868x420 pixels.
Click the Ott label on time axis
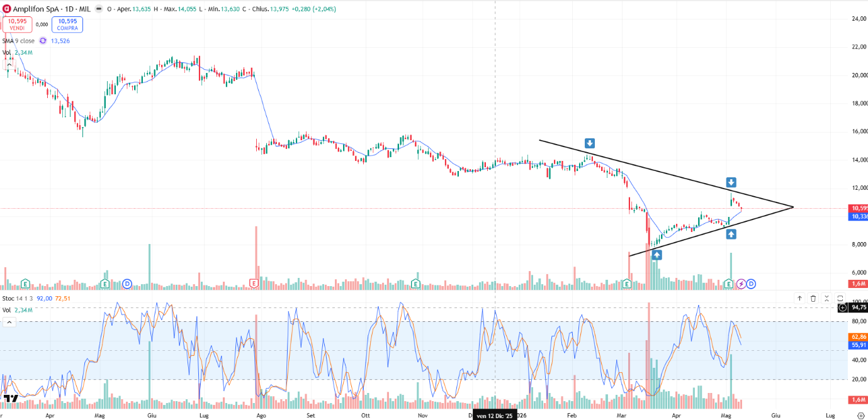point(366,416)
